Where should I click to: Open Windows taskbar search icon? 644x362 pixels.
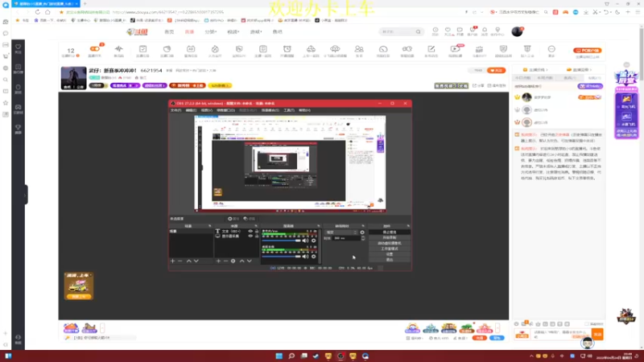(291, 356)
